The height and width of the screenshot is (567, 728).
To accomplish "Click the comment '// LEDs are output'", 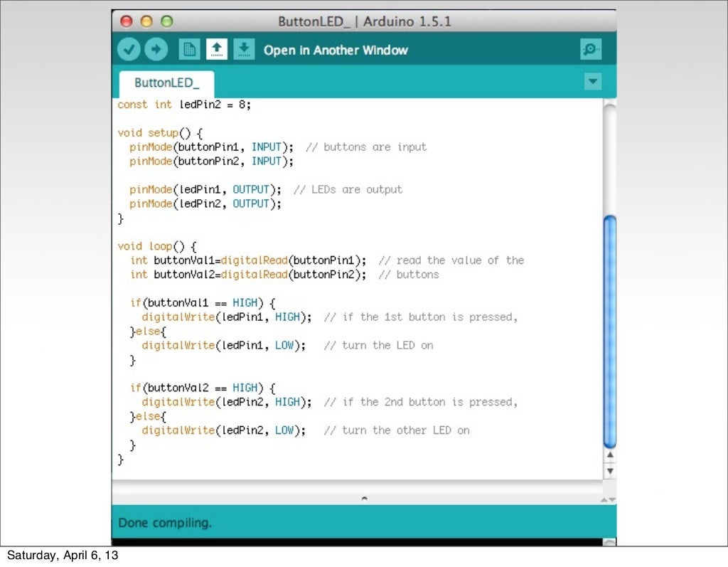I will coord(348,190).
